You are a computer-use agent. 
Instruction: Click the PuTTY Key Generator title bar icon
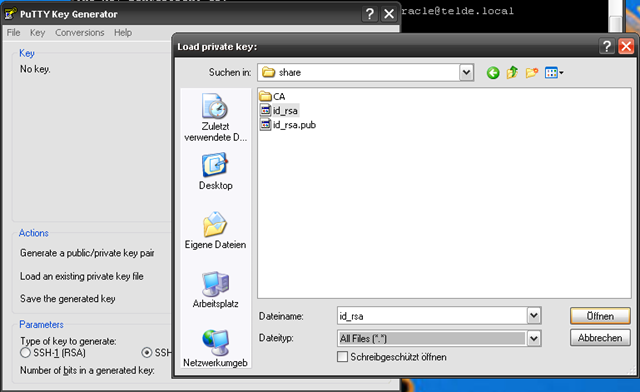11,14
